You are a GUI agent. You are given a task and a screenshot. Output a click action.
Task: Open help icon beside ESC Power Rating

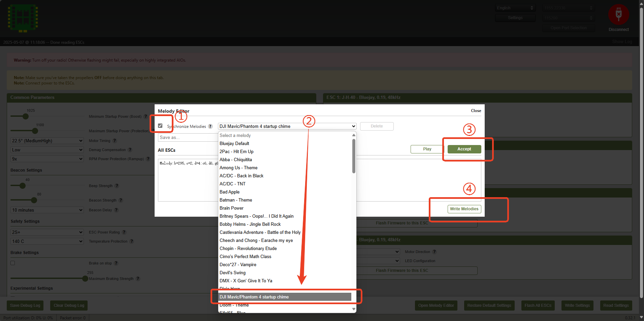coord(124,232)
